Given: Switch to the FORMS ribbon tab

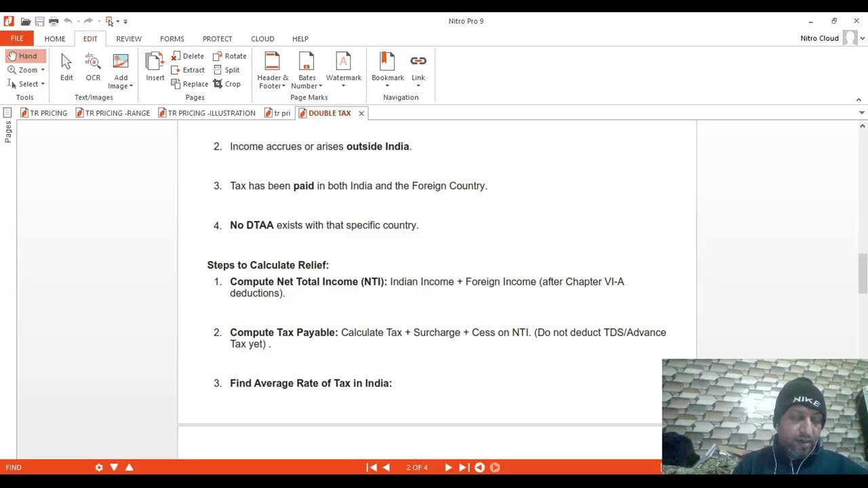Looking at the screenshot, I should pos(172,39).
